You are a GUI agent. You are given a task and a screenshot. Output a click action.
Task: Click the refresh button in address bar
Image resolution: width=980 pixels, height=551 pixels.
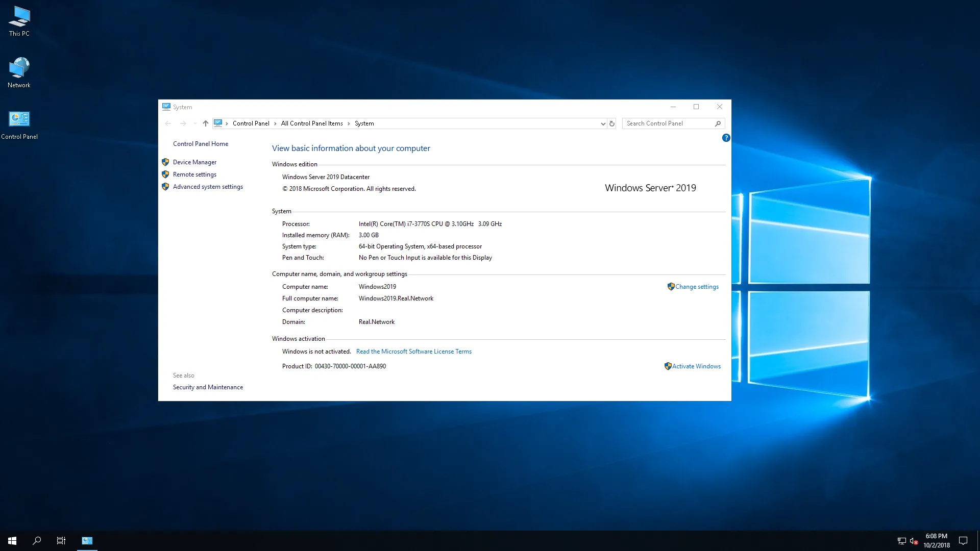(x=611, y=123)
